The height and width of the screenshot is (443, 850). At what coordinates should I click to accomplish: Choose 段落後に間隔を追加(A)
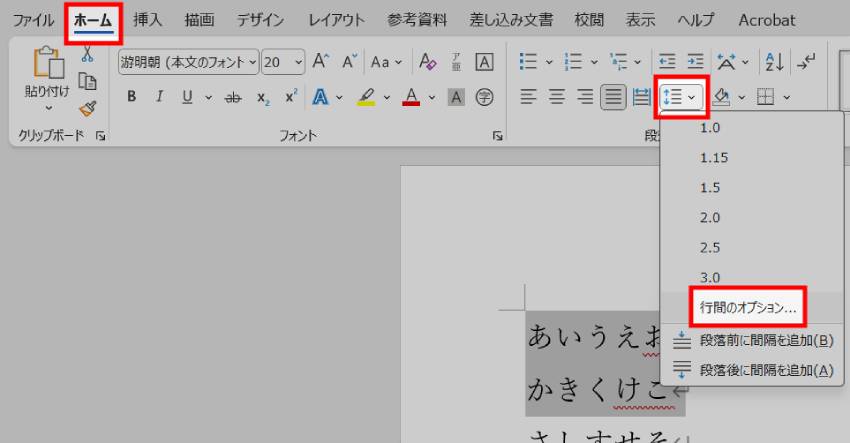point(752,370)
